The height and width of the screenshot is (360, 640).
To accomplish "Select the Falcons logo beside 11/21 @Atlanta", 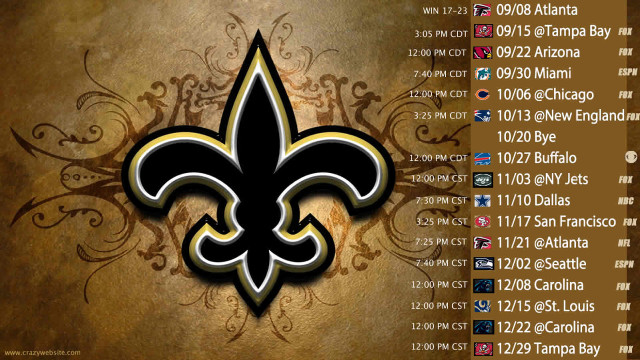I will [x=482, y=243].
